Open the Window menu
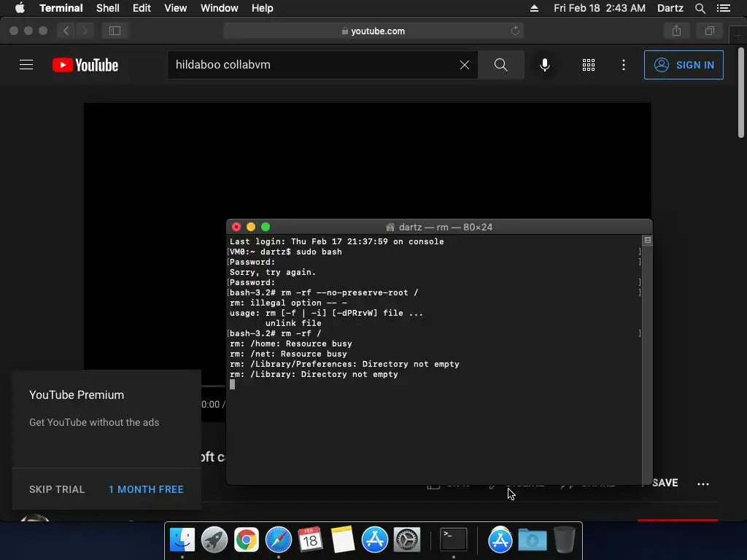The image size is (747, 560). point(219,8)
